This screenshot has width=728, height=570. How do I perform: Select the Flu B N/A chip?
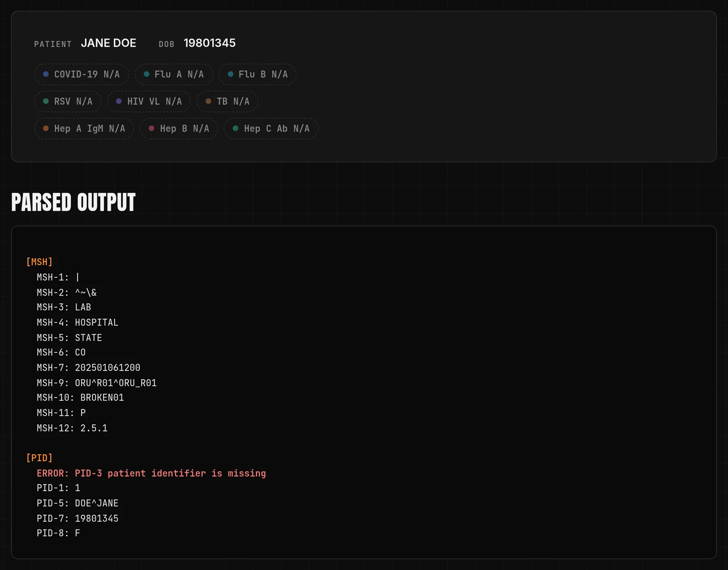(258, 74)
